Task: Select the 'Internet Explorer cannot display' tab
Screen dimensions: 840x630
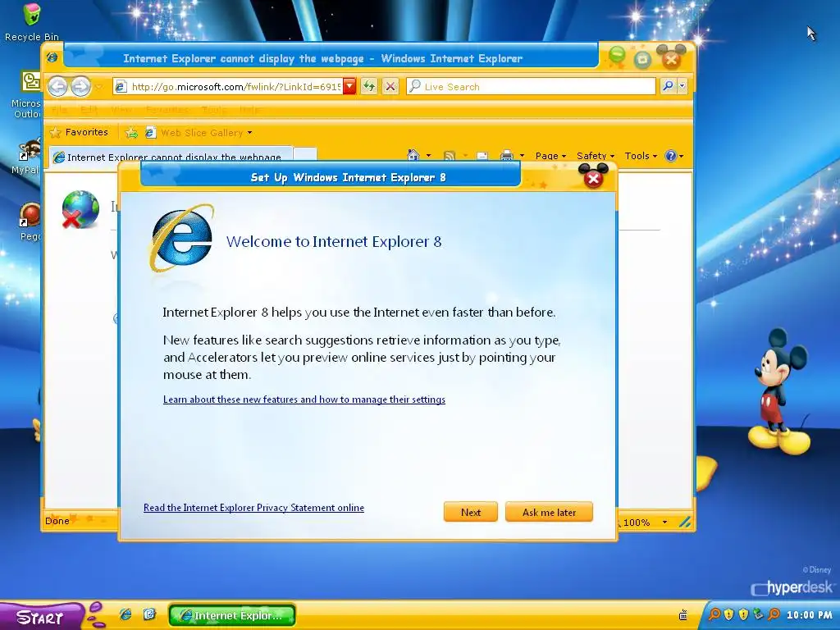Action: pyautogui.click(x=171, y=157)
